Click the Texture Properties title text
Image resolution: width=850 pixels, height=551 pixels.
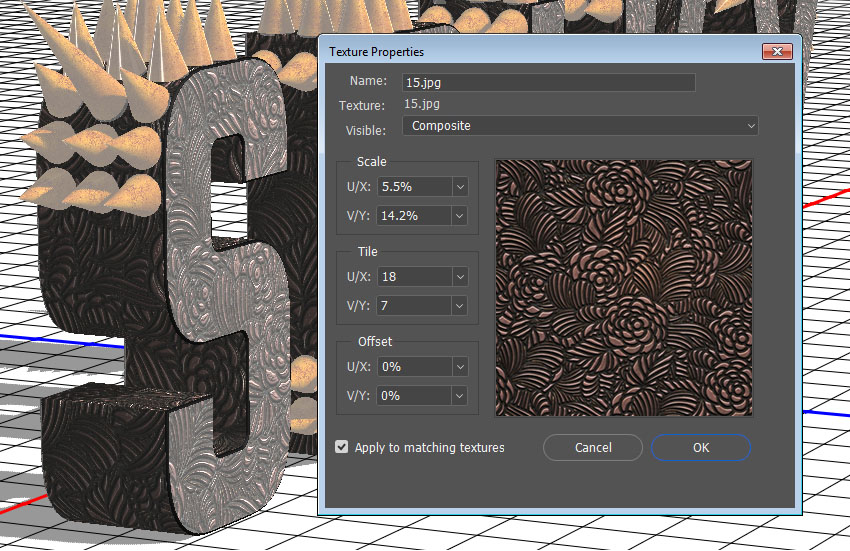(x=376, y=52)
